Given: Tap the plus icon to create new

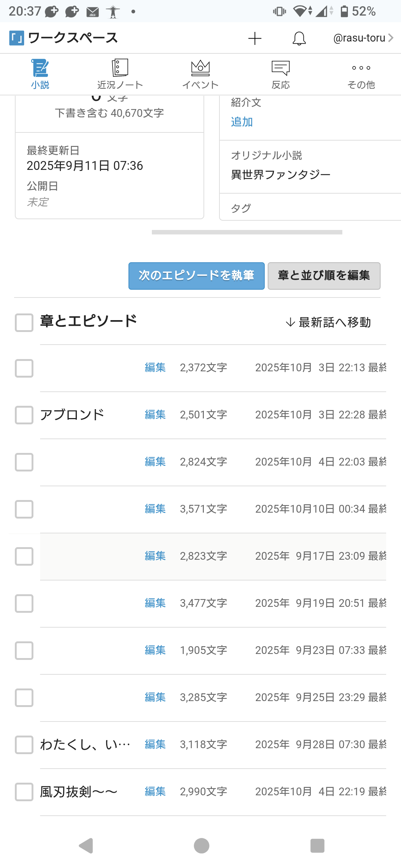Looking at the screenshot, I should click(255, 38).
